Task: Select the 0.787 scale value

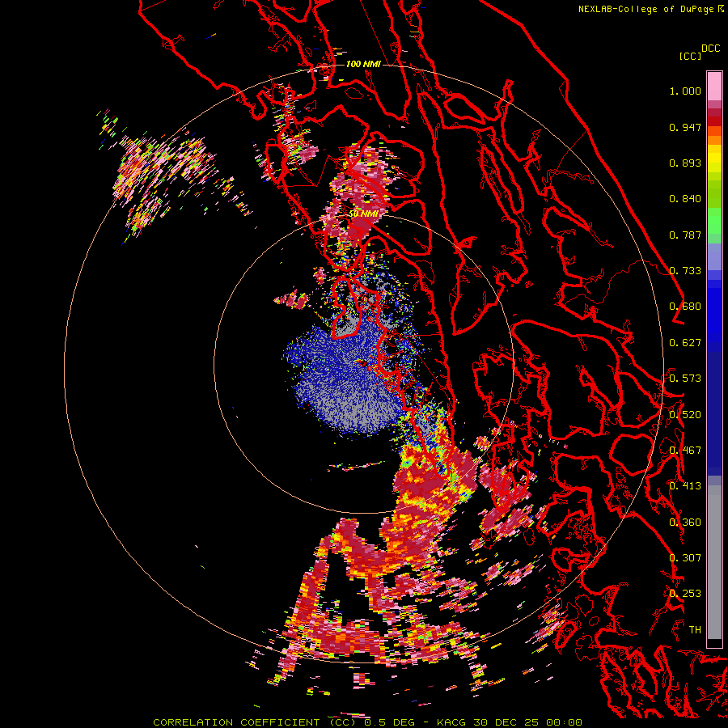Action: [x=685, y=235]
